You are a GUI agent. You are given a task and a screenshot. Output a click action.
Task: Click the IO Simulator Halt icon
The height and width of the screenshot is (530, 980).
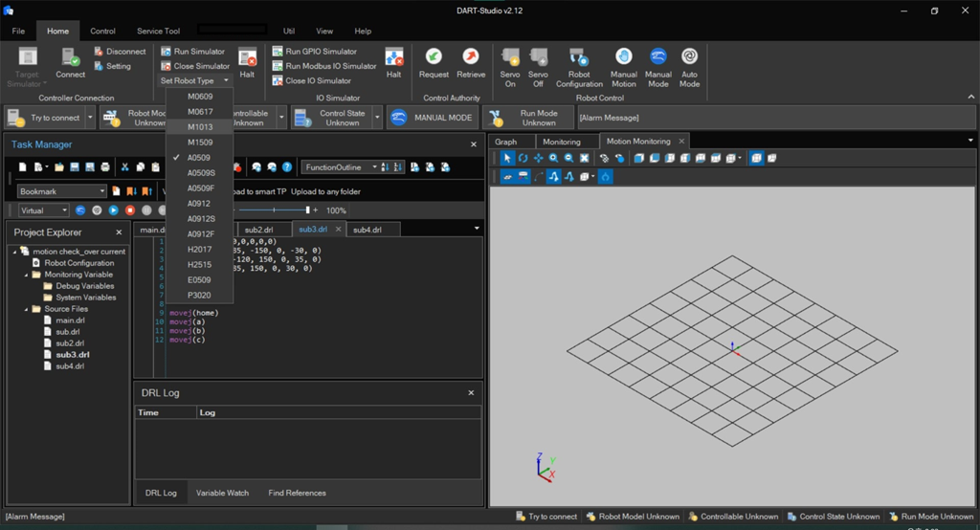tap(393, 58)
